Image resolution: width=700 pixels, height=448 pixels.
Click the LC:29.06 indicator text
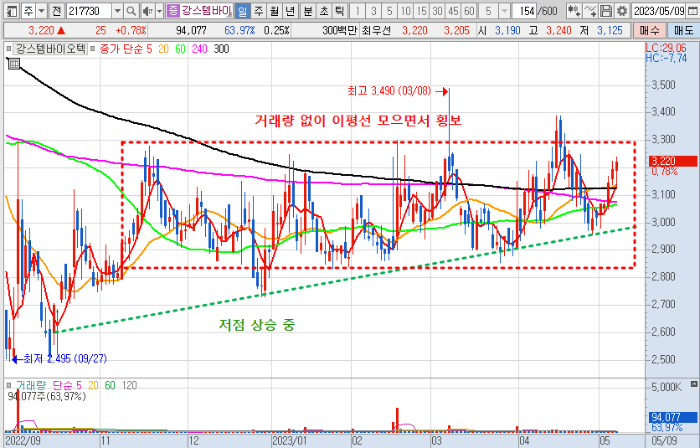pyautogui.click(x=666, y=48)
